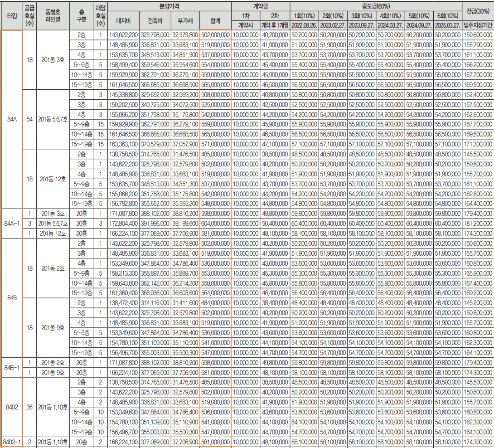The width and height of the screenshot is (494, 448).
Task: Click the 84A type cell
Action: point(12,119)
